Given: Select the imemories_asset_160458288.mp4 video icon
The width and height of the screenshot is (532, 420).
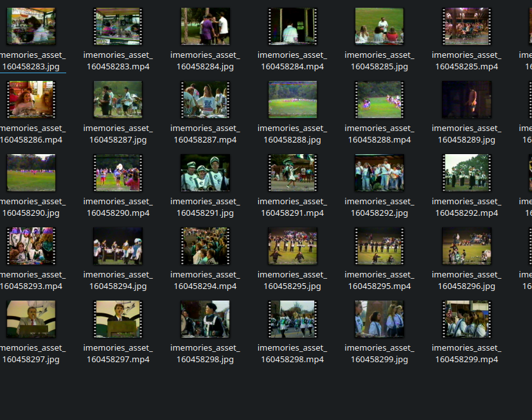Looking at the screenshot, I should 379,100.
